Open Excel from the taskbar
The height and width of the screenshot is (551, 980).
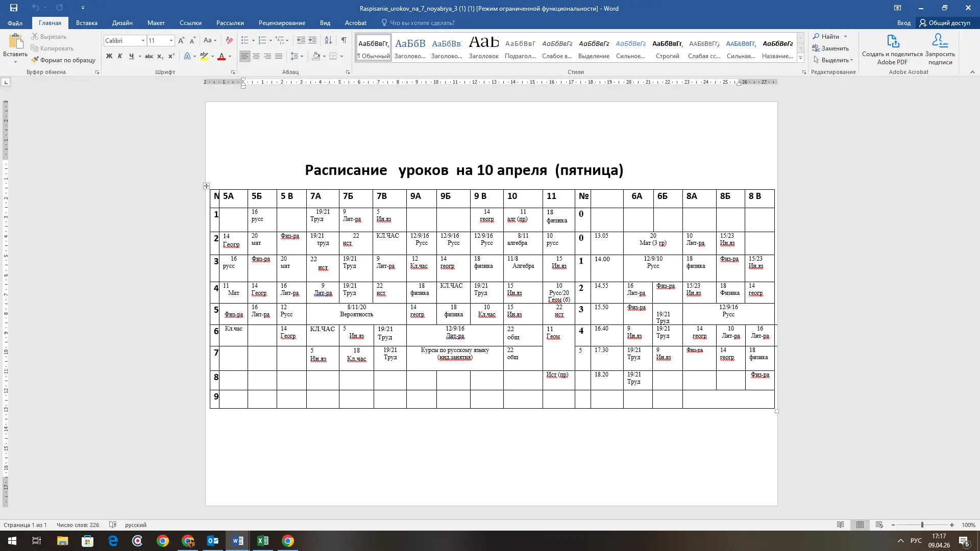coord(263,541)
